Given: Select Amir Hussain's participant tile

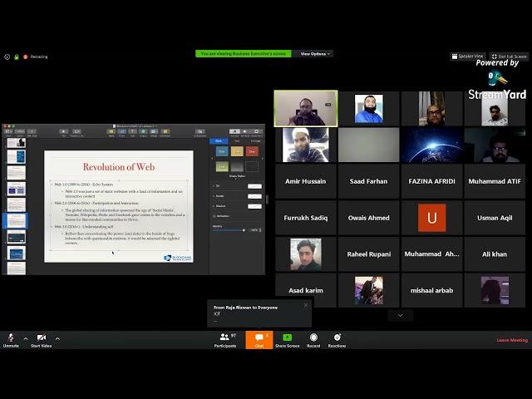Looking at the screenshot, I should [306, 180].
